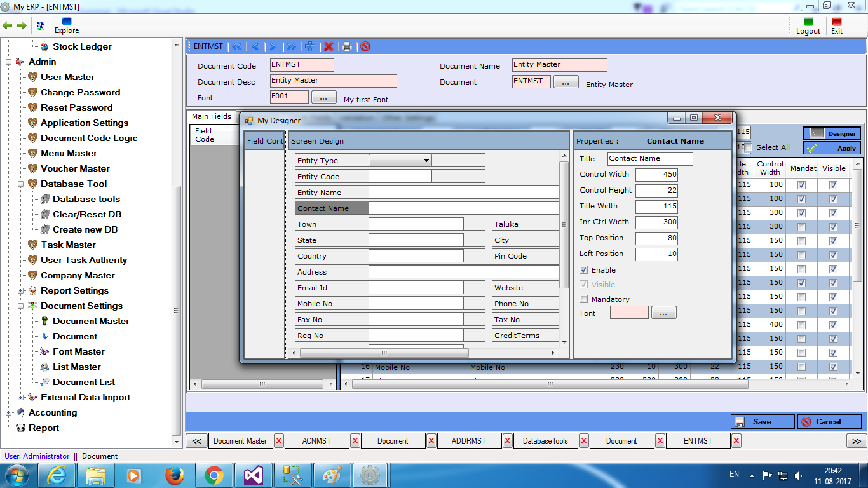The height and width of the screenshot is (488, 868).
Task: Click the Logout icon
Action: pyautogui.click(x=808, y=25)
